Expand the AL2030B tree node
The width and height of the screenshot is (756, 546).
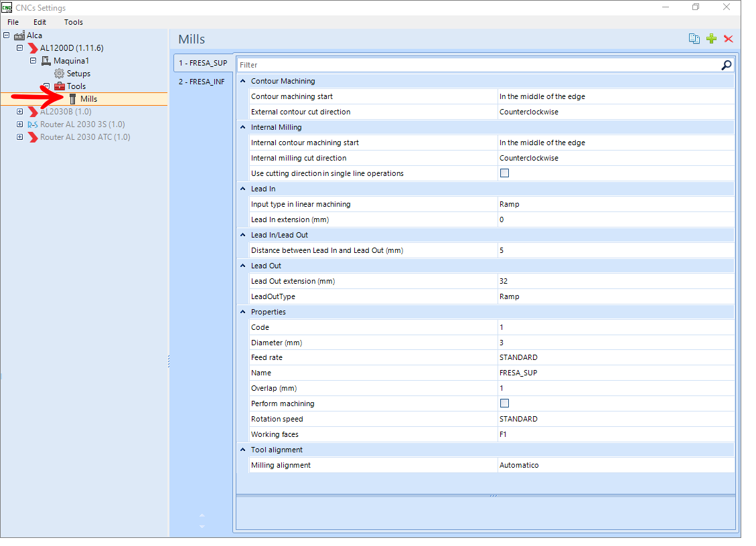pos(20,111)
